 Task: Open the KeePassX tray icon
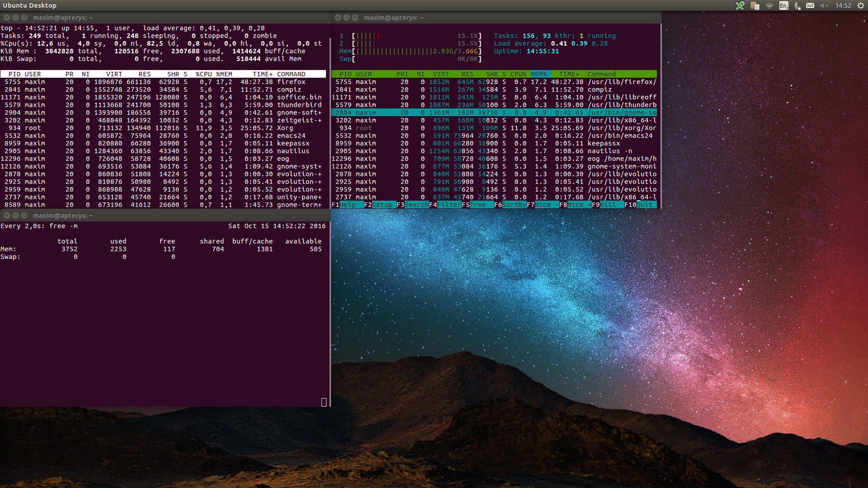(x=740, y=5)
